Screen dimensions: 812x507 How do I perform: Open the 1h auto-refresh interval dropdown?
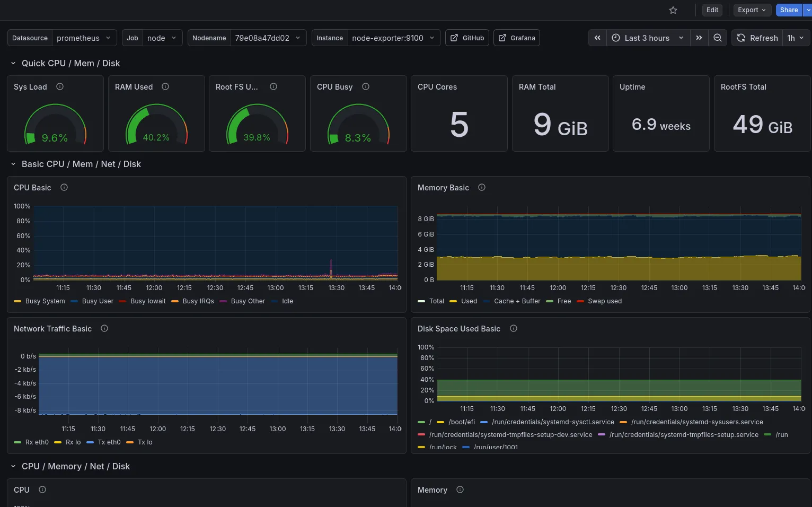[x=796, y=38]
